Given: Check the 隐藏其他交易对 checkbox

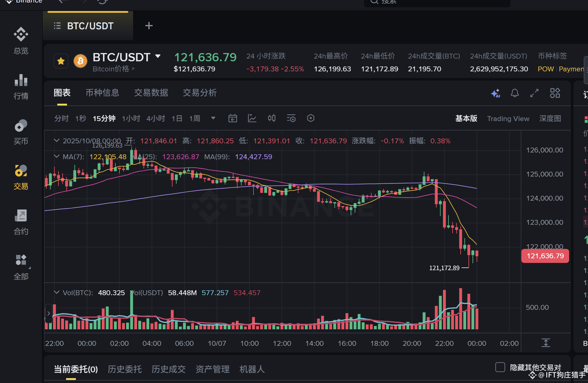Looking at the screenshot, I should [x=500, y=367].
